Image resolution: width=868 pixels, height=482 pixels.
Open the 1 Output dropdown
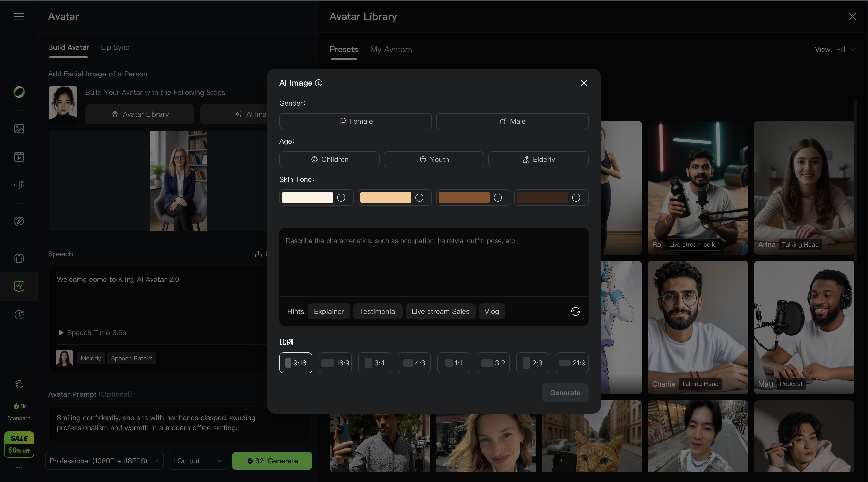197,461
